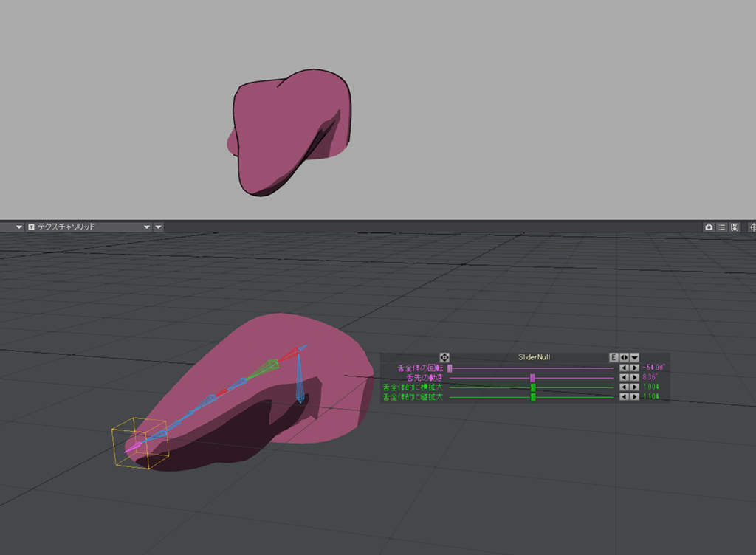Decrease 舌先の動き with its left arrow
The height and width of the screenshot is (555, 756).
(625, 377)
